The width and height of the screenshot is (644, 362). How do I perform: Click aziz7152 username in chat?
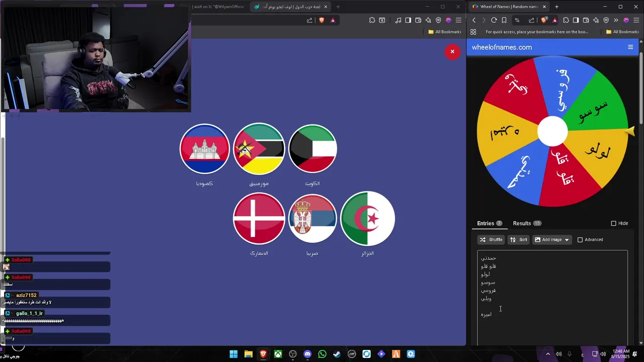pyautogui.click(x=26, y=296)
